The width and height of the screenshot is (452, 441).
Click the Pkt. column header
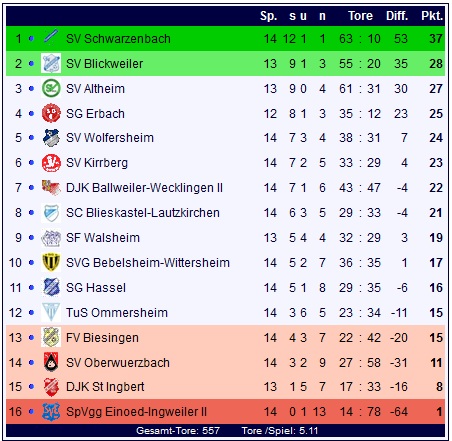(x=432, y=16)
